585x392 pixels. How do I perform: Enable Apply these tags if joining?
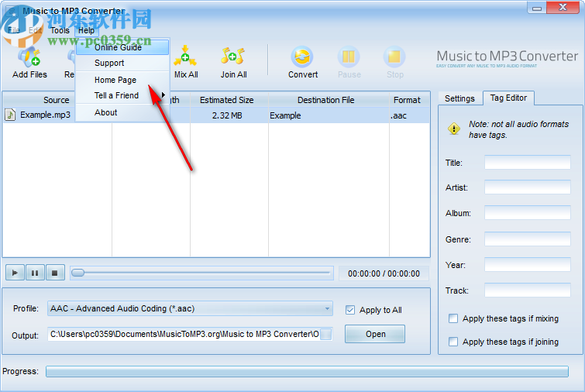(453, 342)
